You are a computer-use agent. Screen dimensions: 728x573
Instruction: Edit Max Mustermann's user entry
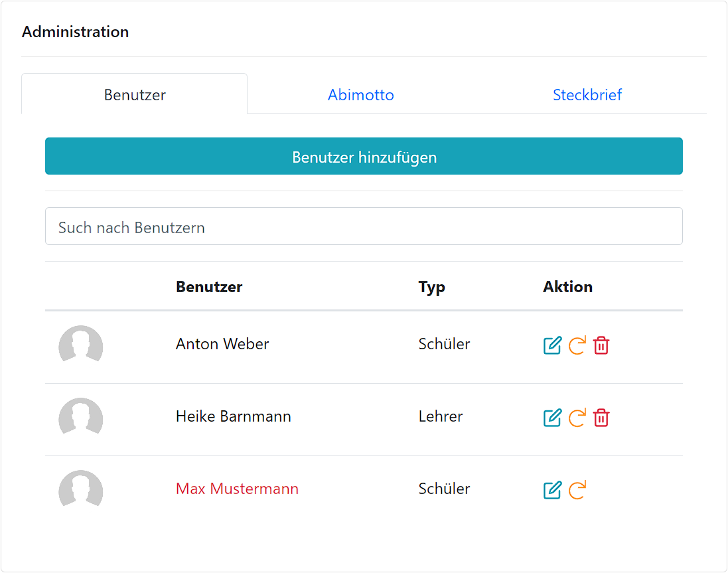click(553, 491)
